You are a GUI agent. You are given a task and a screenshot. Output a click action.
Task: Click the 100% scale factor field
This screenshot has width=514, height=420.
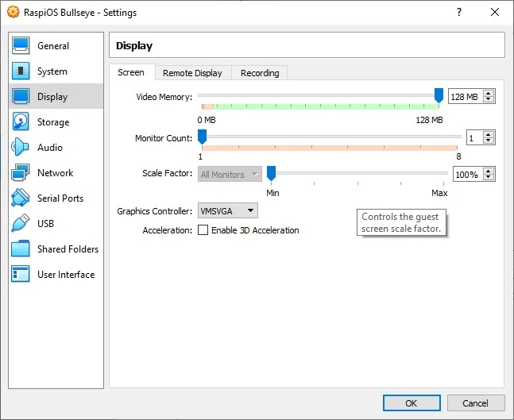coord(468,175)
